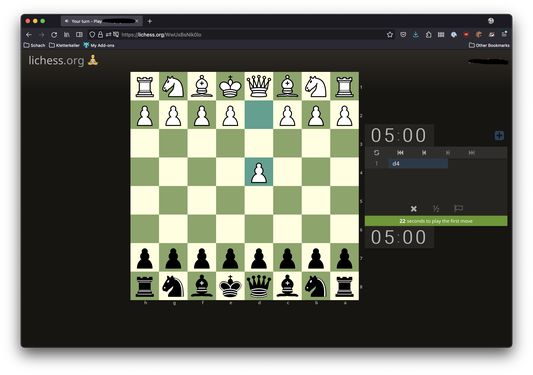Click the highlighted empty d2 square
The width and height of the screenshot is (533, 375).
coord(259,115)
